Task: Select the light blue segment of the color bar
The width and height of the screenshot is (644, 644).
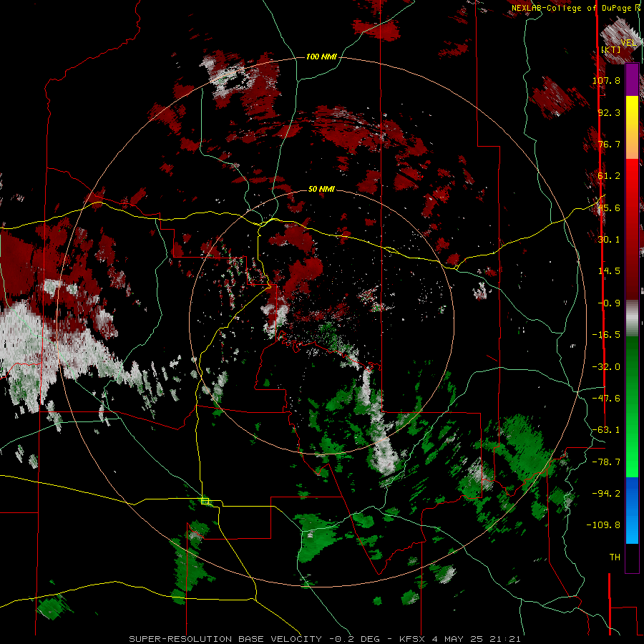Action: 632,530
